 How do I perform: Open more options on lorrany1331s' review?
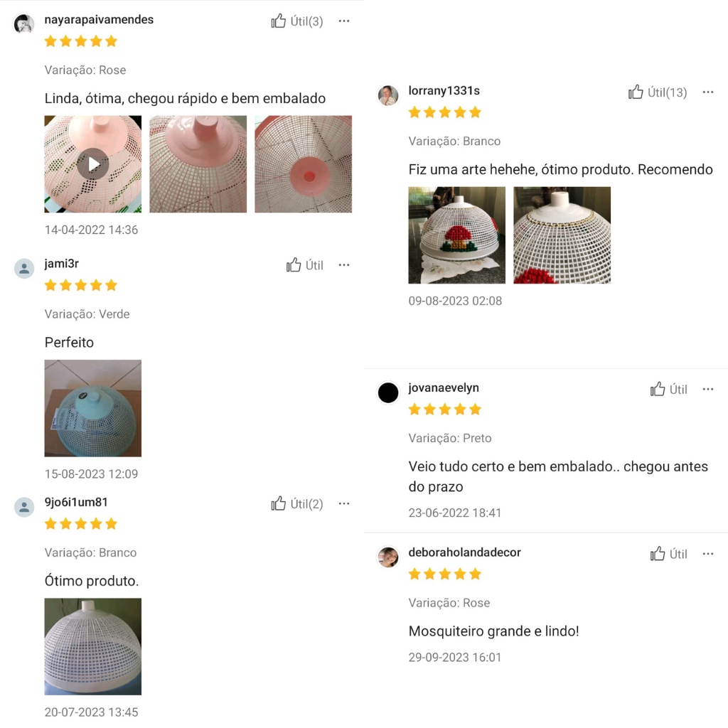[x=708, y=92]
